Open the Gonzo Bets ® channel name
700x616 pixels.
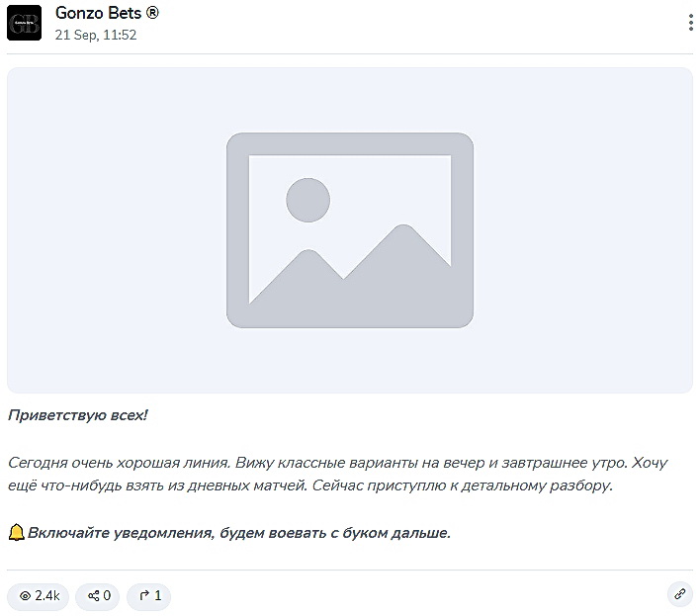click(x=107, y=14)
